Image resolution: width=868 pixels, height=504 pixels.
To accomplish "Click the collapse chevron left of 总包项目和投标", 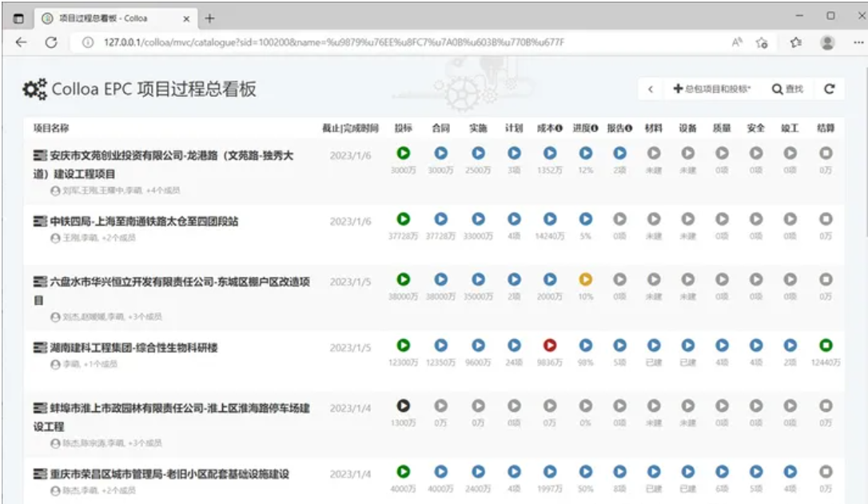I will click(x=651, y=89).
